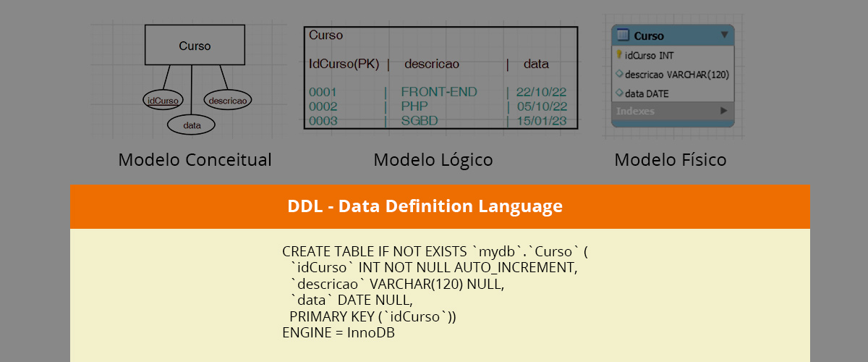Viewport: 868px width, 362px height.
Task: Click the yellow primary key icon for idCurso
Action: click(619, 54)
